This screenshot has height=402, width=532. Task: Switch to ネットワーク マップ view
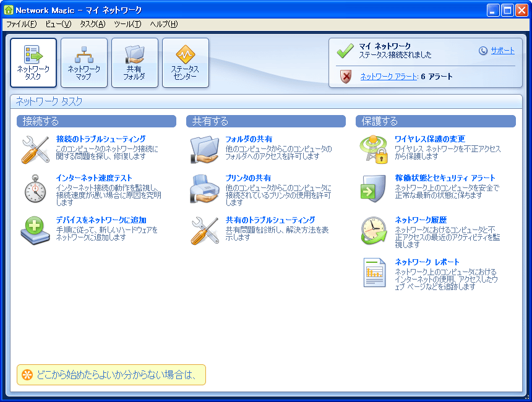coord(84,62)
